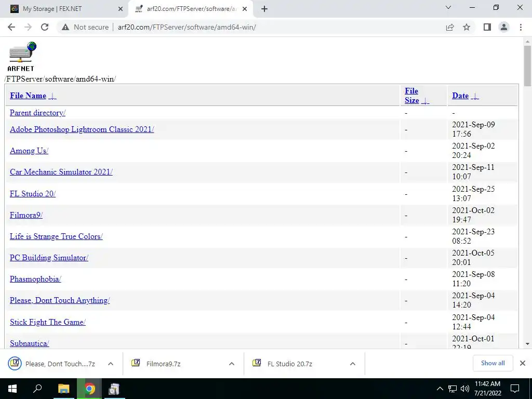Click the page vertical scrollbar thumb

(x=527, y=66)
